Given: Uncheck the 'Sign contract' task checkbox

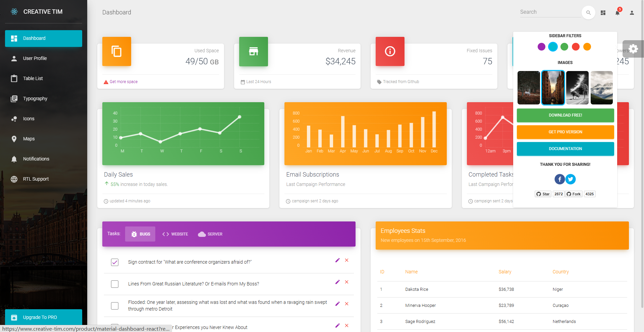Looking at the screenshot, I should click(115, 262).
